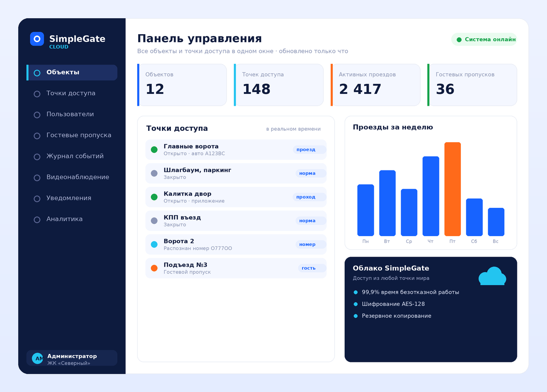Click the номер tag on Ворота 2

311,244
